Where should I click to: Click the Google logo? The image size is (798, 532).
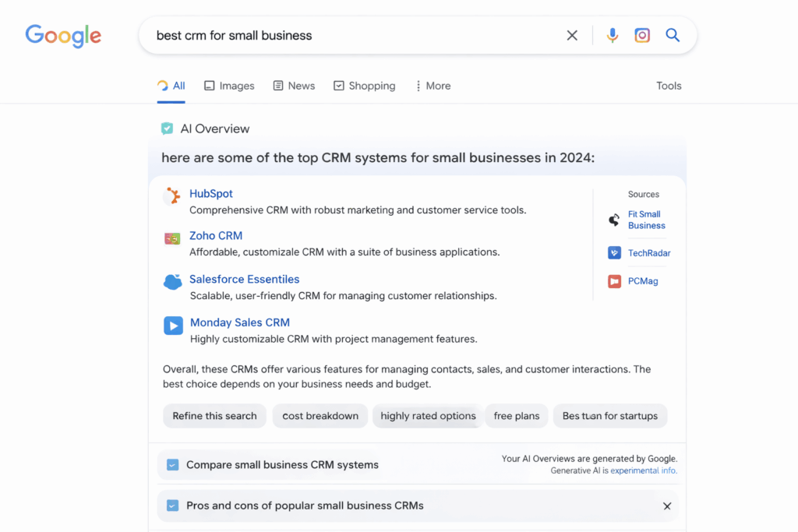pos(63,35)
